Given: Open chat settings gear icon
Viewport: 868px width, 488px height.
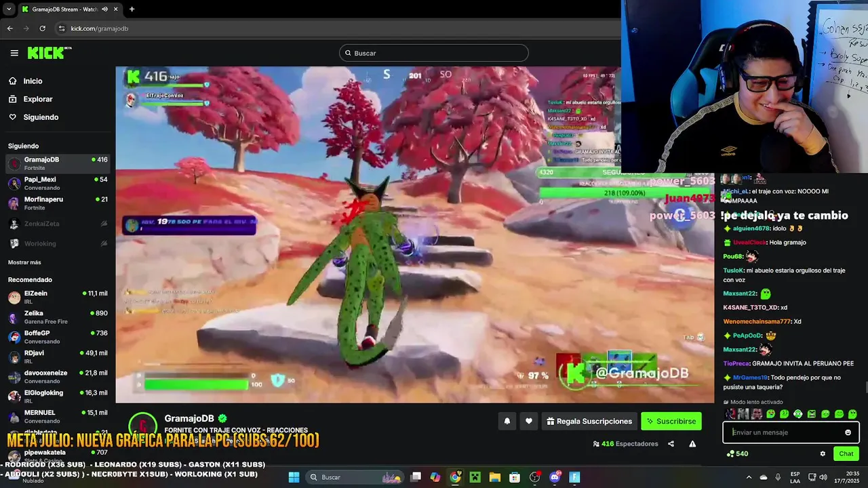Looking at the screenshot, I should tap(823, 453).
